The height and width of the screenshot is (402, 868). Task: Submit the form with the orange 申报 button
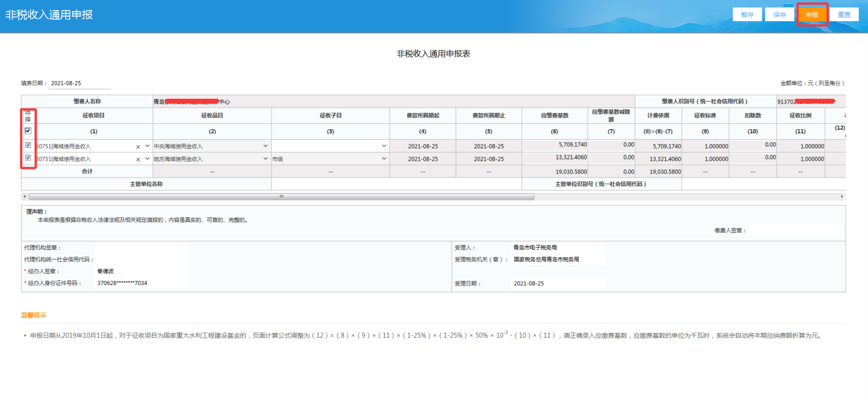click(812, 15)
